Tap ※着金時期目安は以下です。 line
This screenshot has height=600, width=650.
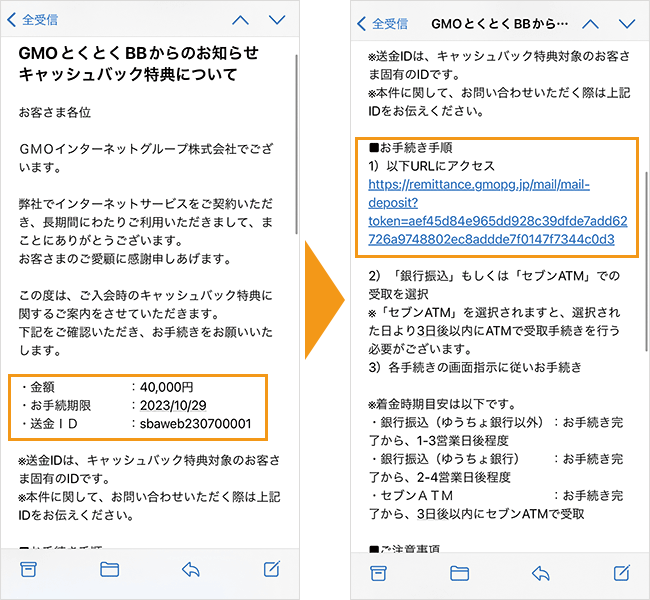tap(443, 403)
